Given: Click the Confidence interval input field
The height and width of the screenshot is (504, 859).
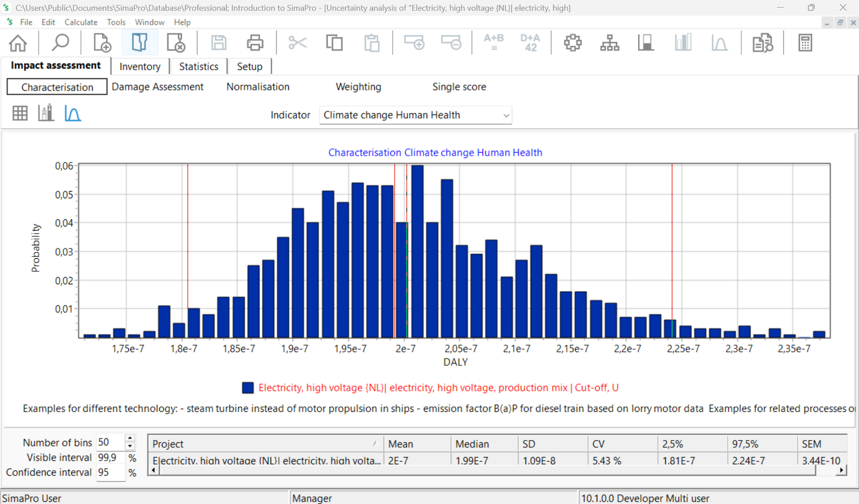Looking at the screenshot, I should pyautogui.click(x=110, y=473).
